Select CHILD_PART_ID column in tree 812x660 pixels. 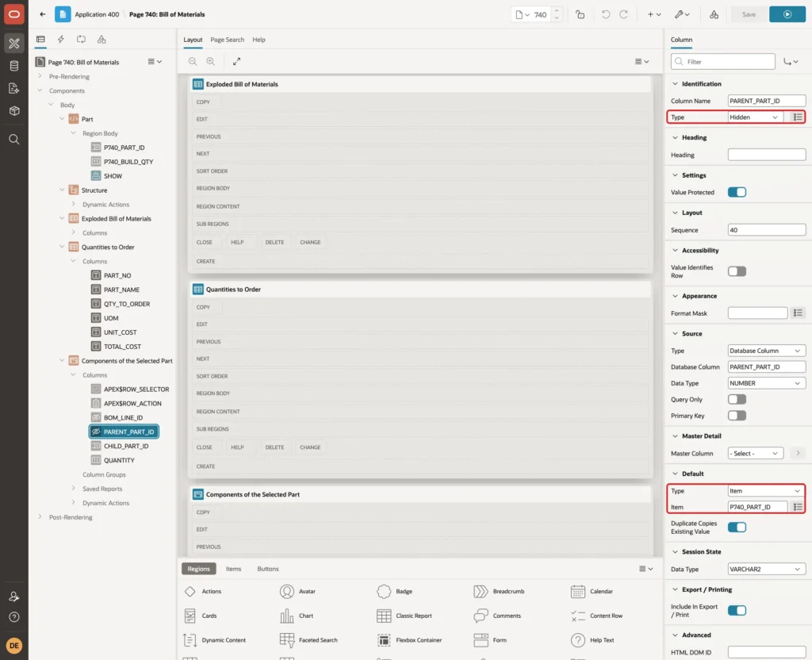[x=126, y=446]
